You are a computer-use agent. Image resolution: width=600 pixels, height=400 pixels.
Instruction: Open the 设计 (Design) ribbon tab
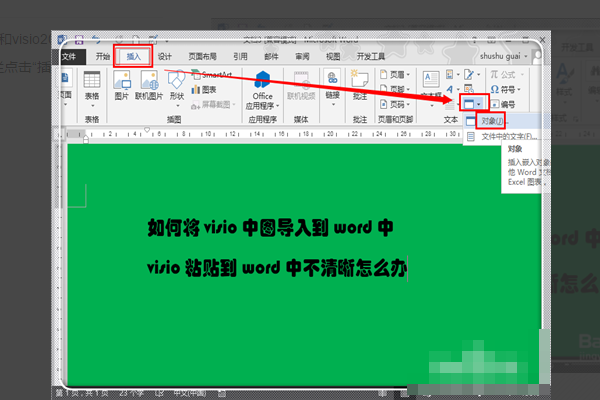click(x=165, y=57)
